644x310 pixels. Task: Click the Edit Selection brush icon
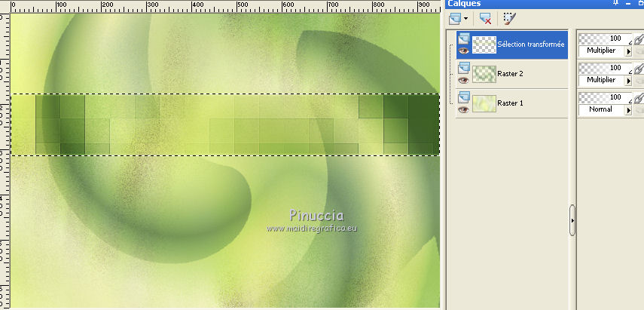click(510, 19)
